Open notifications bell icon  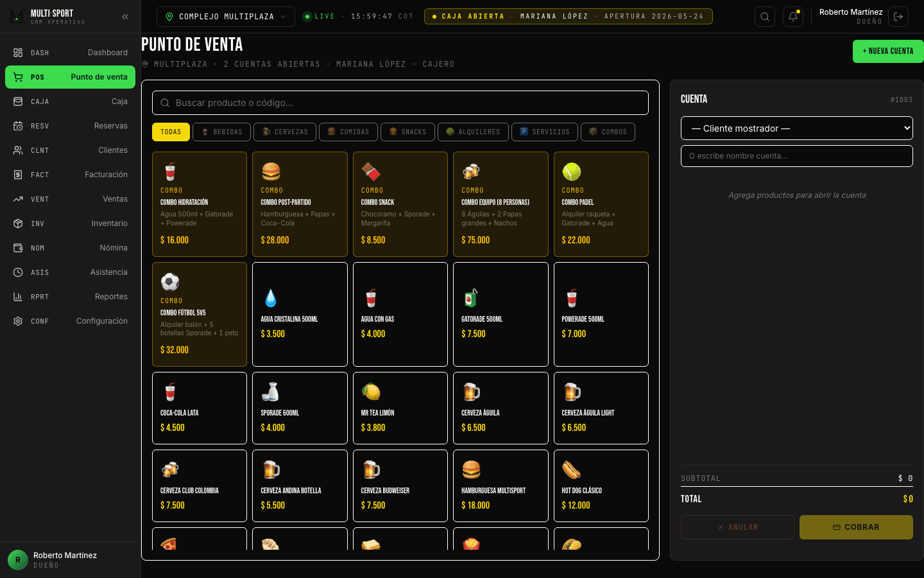click(793, 17)
